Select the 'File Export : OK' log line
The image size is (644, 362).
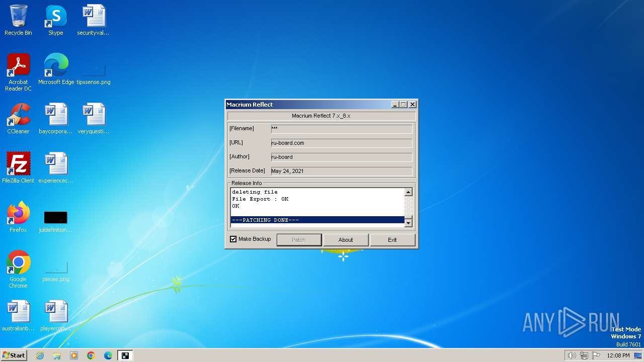(260, 199)
